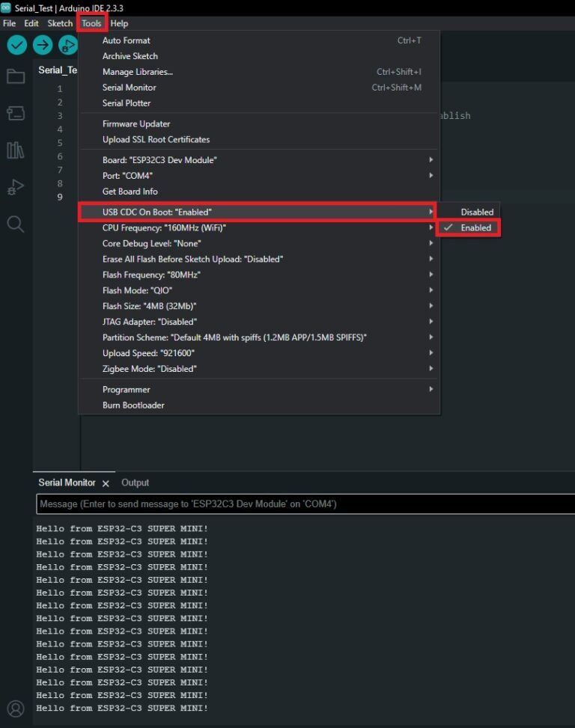Open the Search sidebar icon
575x728 pixels.
click(x=16, y=223)
